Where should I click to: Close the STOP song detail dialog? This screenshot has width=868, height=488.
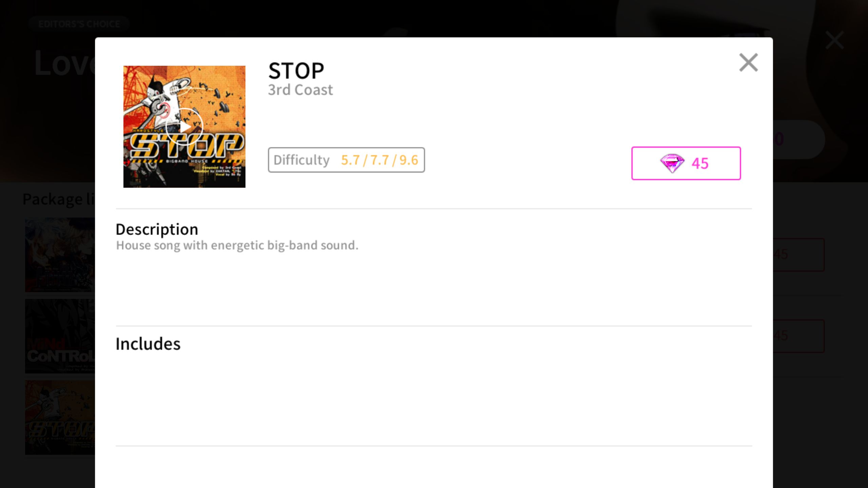click(x=748, y=62)
